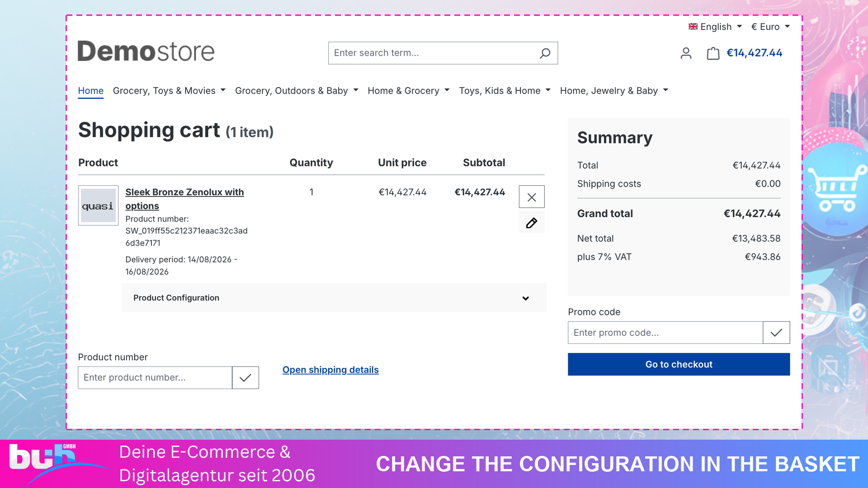Click Go to checkout button

tap(679, 364)
